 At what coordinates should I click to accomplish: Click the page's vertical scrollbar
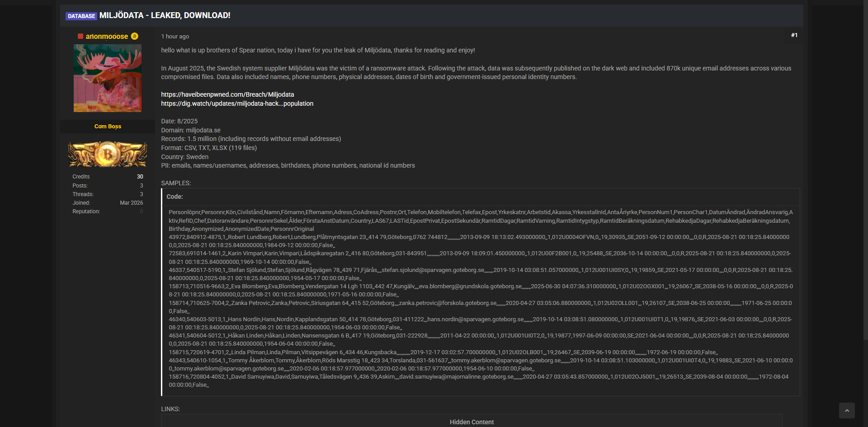coord(865,181)
